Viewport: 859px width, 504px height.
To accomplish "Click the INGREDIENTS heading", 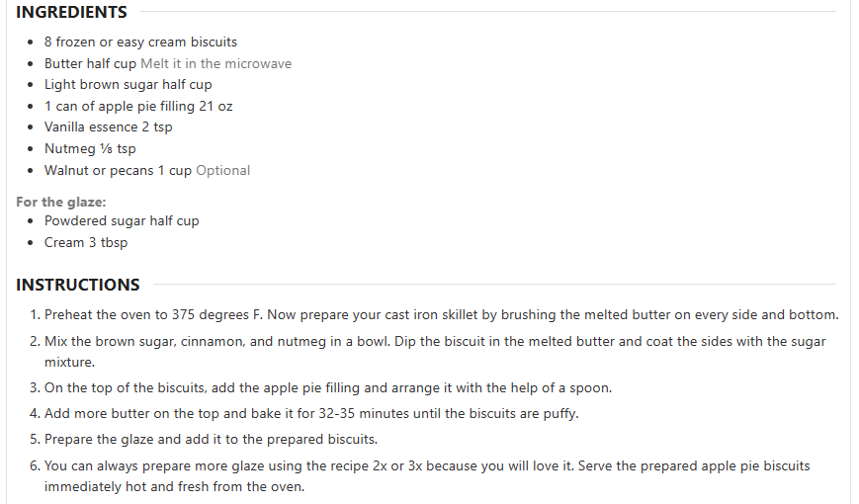I will click(x=71, y=12).
